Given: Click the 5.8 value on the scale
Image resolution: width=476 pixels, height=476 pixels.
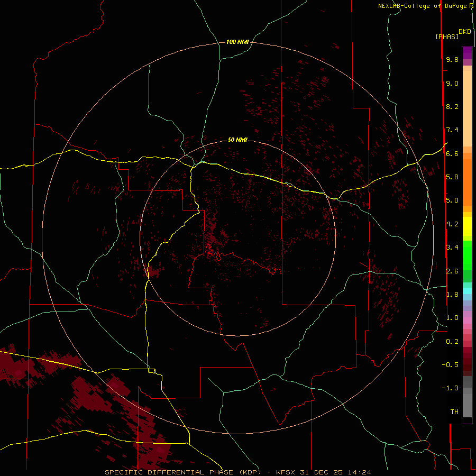Looking at the screenshot, I should tap(452, 177).
